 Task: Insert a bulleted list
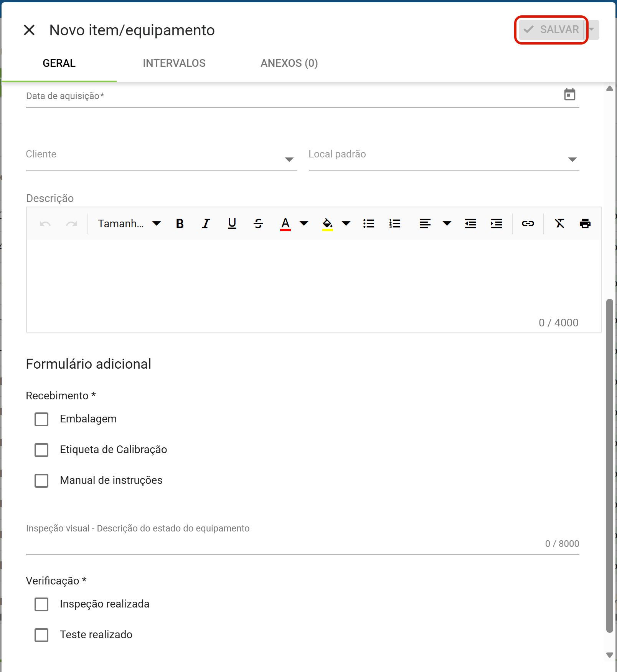click(369, 223)
